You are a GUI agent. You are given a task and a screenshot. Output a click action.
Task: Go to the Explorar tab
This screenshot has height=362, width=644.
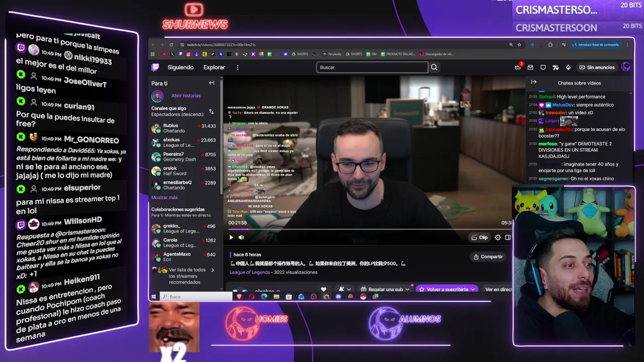point(214,67)
